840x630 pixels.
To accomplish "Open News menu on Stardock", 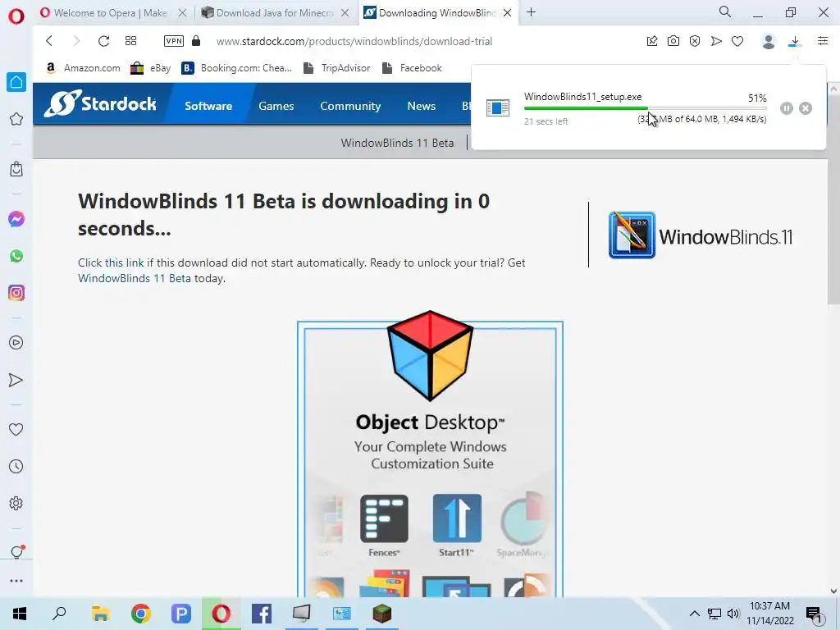I will (421, 106).
